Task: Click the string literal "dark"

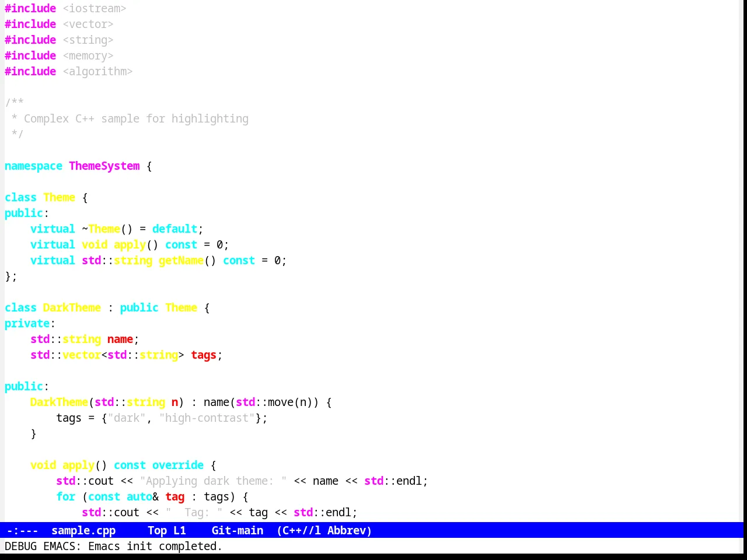Action: pos(127,418)
